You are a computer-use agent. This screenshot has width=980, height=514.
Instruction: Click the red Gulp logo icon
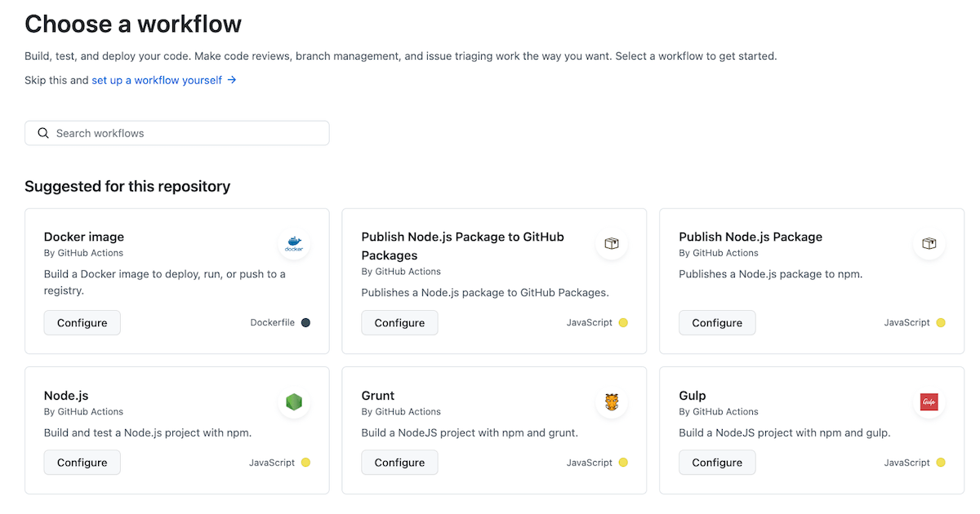click(x=929, y=401)
